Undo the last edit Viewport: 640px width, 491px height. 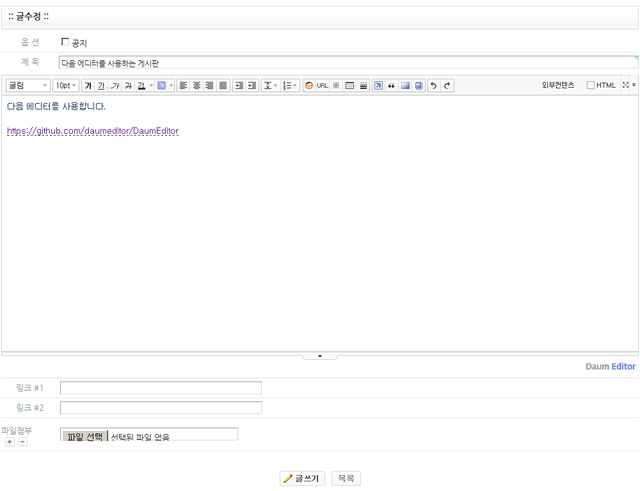433,86
